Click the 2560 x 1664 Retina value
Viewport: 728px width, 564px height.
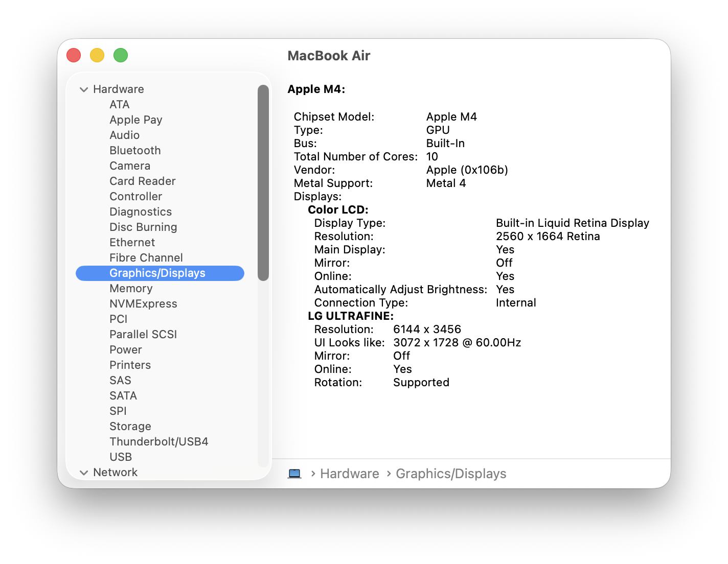pos(548,236)
